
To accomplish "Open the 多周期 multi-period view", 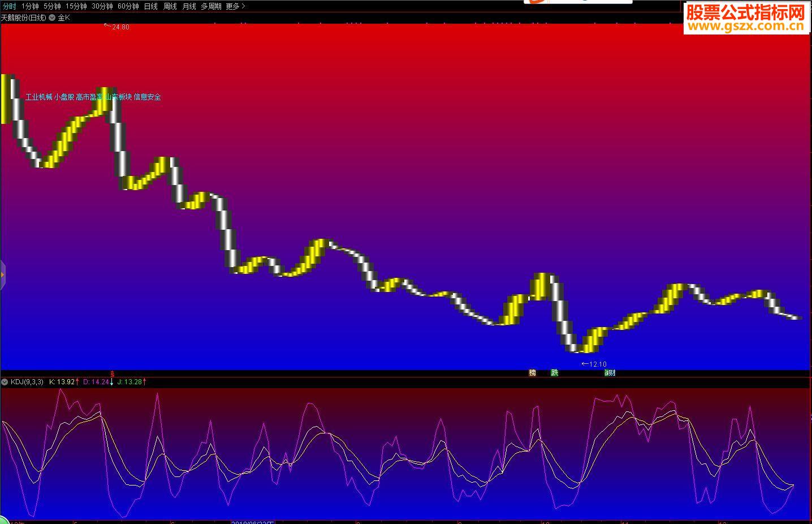I will pyautogui.click(x=211, y=6).
